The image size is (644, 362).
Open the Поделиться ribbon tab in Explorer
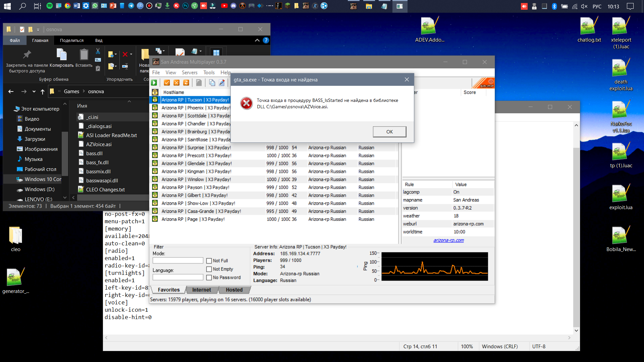(72, 40)
